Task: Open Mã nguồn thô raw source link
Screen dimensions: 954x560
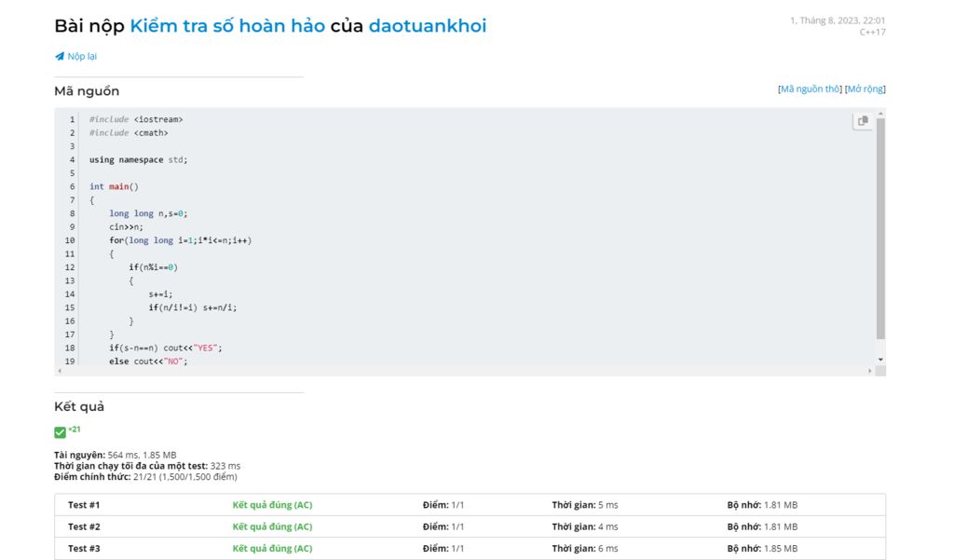Action: click(x=810, y=89)
